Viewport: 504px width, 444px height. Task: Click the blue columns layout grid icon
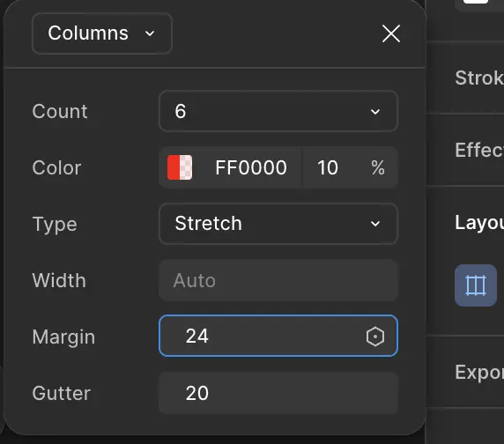[x=476, y=285]
